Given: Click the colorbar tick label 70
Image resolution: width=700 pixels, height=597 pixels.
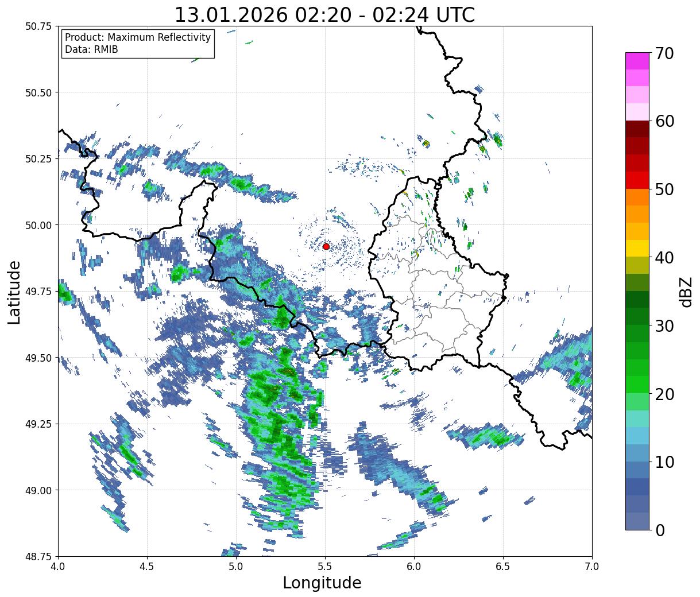Looking at the screenshot, I should coord(664,53).
